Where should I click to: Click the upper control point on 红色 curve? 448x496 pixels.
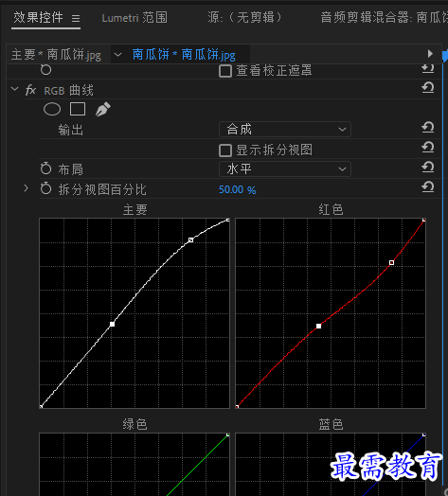tap(391, 262)
